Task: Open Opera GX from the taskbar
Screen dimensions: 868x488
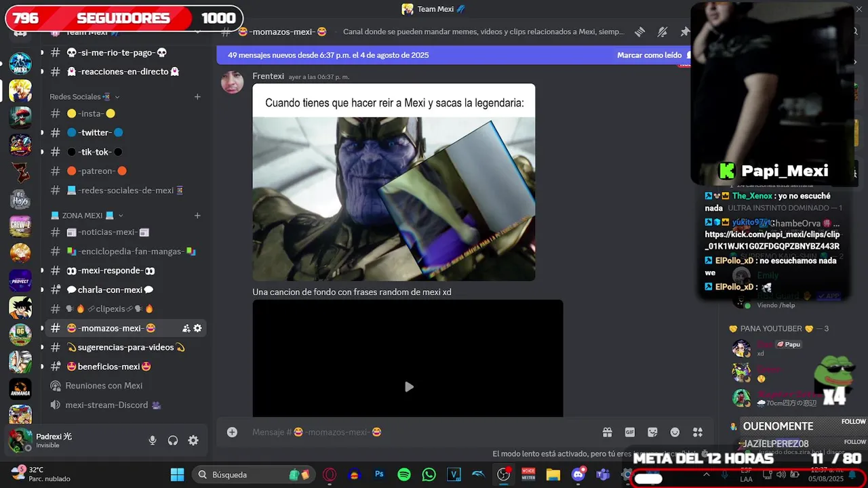Action: tap(330, 474)
